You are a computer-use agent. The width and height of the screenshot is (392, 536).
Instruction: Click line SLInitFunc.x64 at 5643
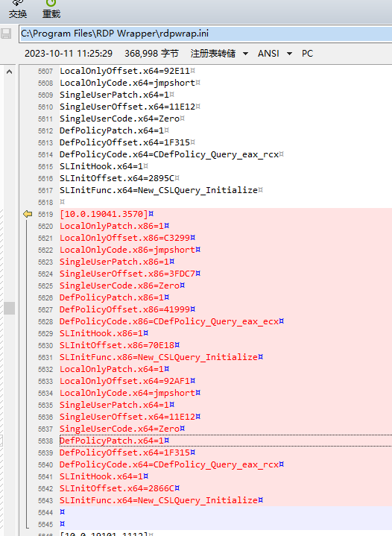pyautogui.click(x=159, y=500)
